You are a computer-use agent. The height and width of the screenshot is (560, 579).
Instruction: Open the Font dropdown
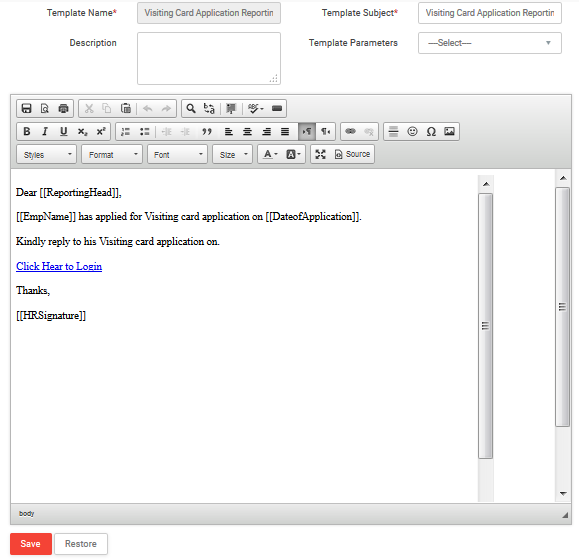pos(178,154)
